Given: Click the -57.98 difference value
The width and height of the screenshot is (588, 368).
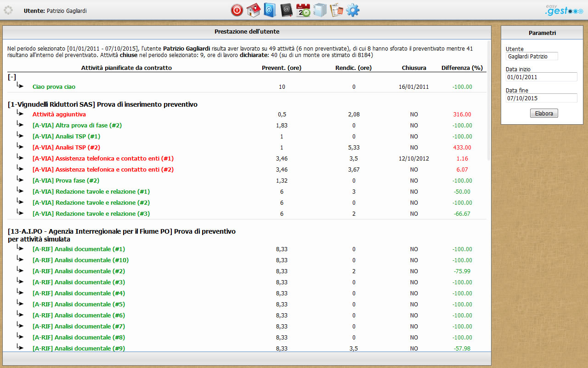Looking at the screenshot, I should click(x=462, y=348).
